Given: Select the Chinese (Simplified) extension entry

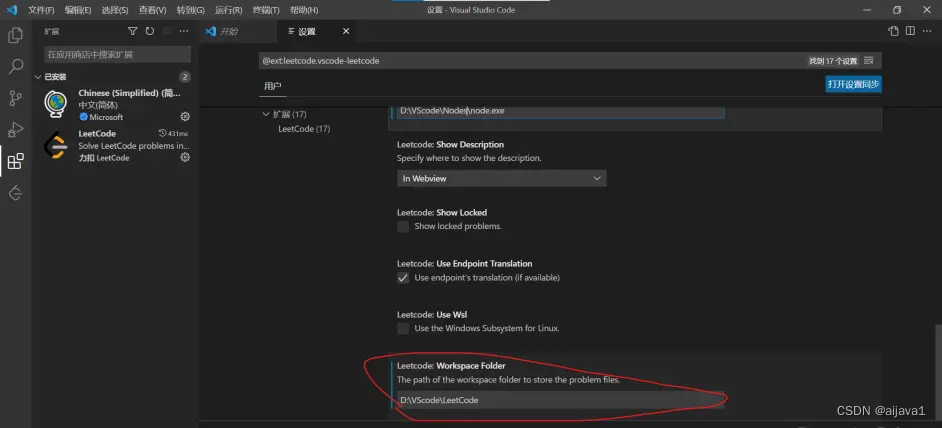Looking at the screenshot, I should coord(115,105).
